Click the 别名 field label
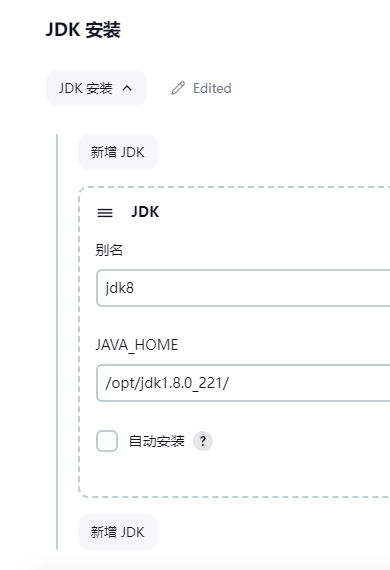The height and width of the screenshot is (570, 390). (x=109, y=250)
